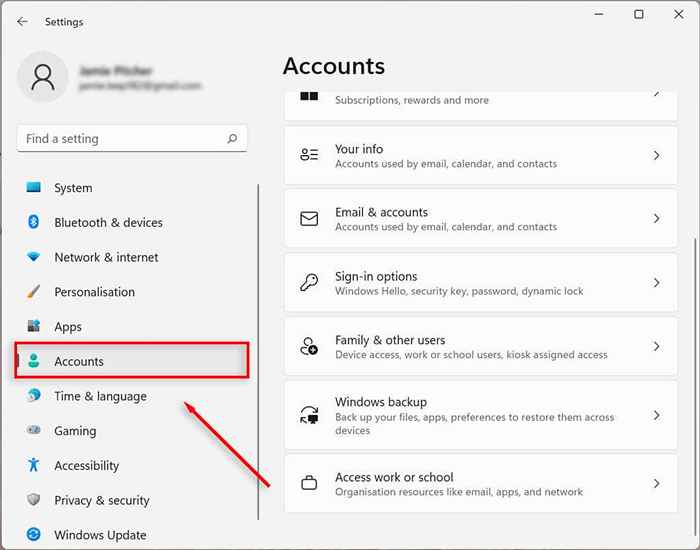Go to Bluetooth & devices

point(132,222)
